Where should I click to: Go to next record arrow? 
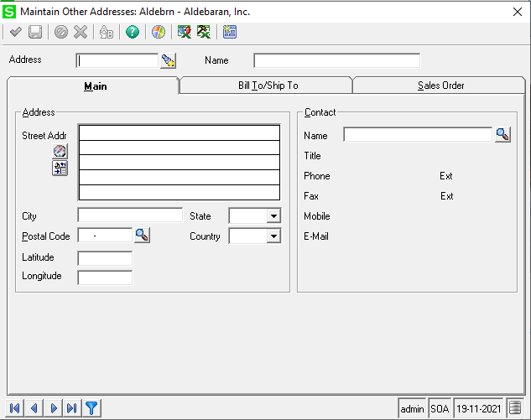click(53, 408)
